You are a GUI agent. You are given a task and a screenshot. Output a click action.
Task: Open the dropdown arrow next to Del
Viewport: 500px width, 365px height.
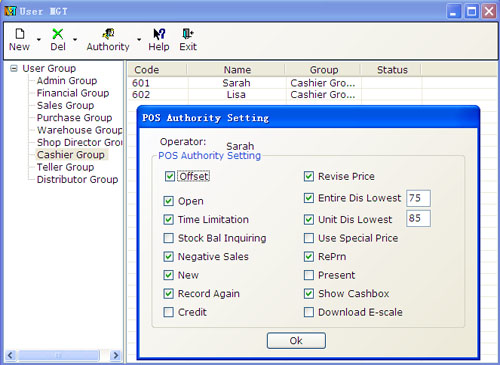75,40
